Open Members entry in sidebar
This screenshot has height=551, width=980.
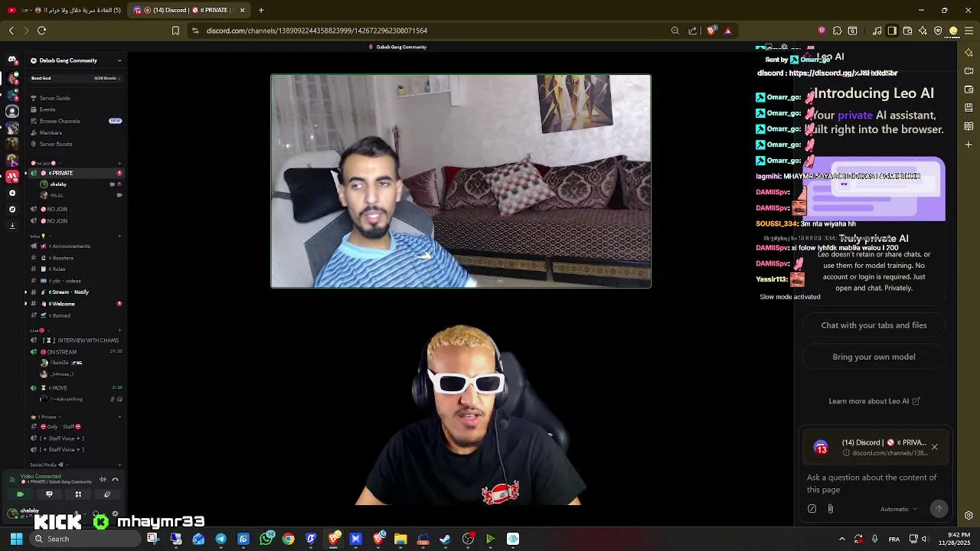75,132
